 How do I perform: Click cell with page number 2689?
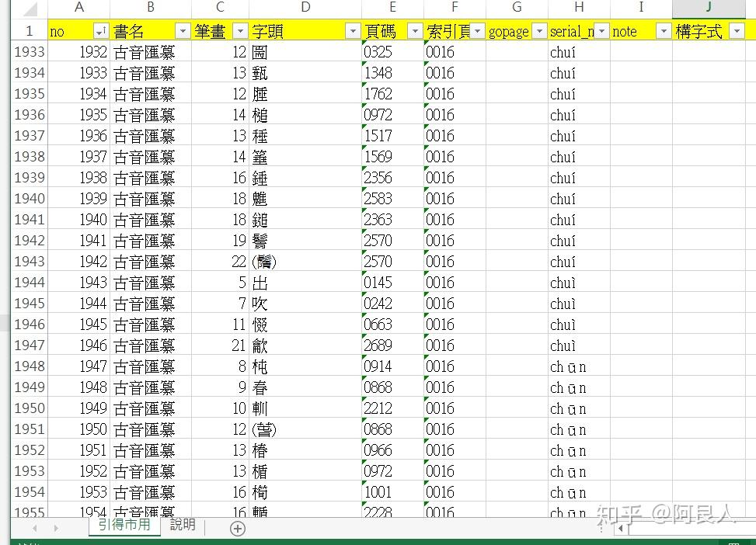392,345
